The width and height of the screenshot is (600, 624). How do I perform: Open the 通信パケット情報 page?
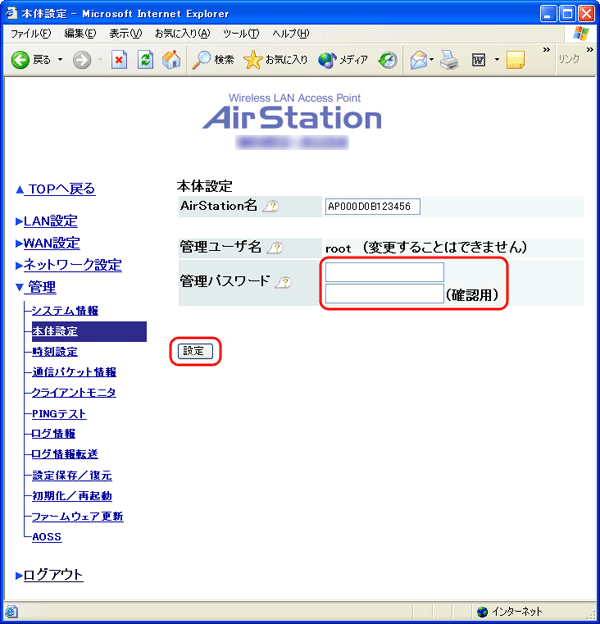74,372
